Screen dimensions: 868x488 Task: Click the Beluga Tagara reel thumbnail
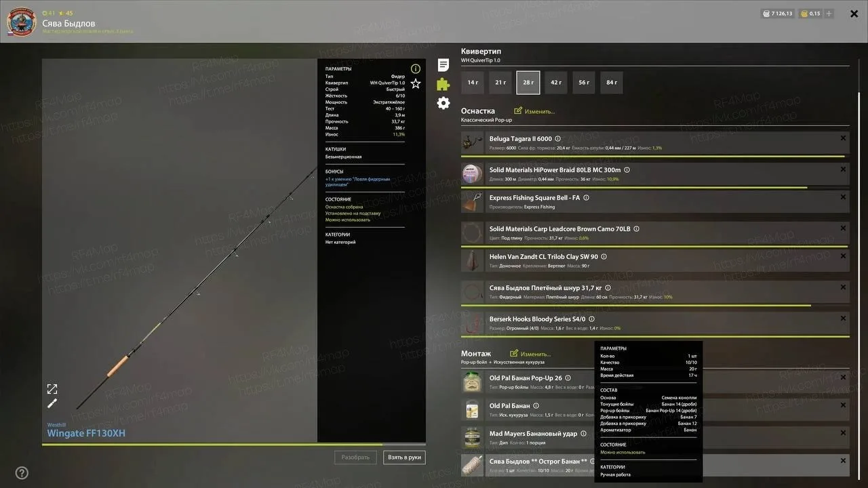tap(472, 143)
